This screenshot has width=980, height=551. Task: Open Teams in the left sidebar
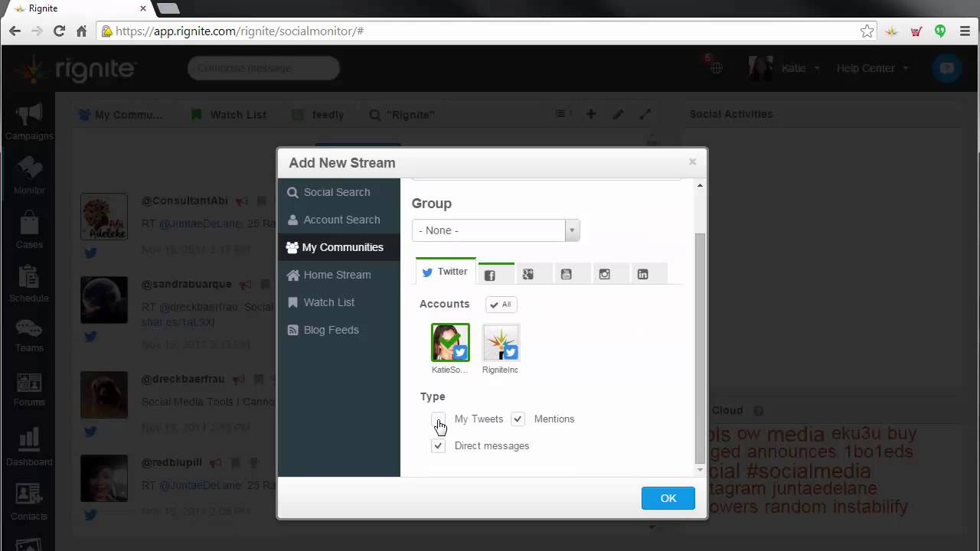tap(29, 335)
